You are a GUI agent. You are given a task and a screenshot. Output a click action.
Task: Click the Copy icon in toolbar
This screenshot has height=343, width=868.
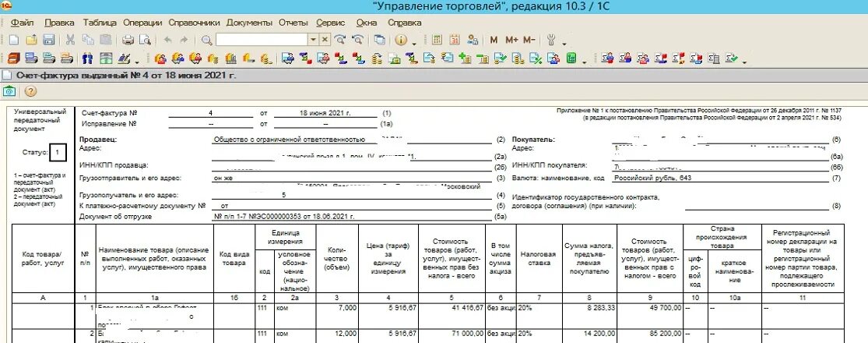point(88,40)
